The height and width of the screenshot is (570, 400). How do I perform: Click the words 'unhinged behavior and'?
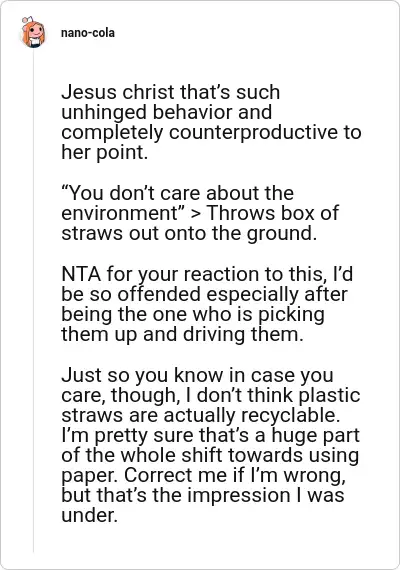click(166, 112)
